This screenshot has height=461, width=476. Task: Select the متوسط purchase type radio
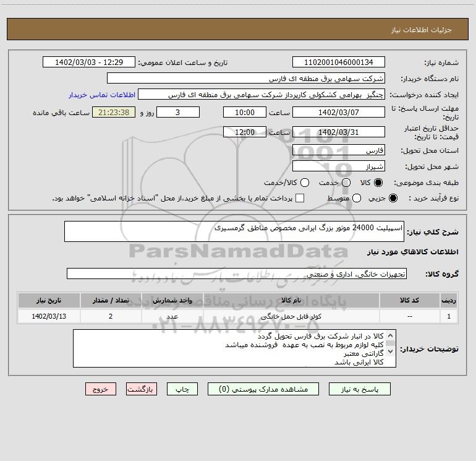[x=357, y=198]
